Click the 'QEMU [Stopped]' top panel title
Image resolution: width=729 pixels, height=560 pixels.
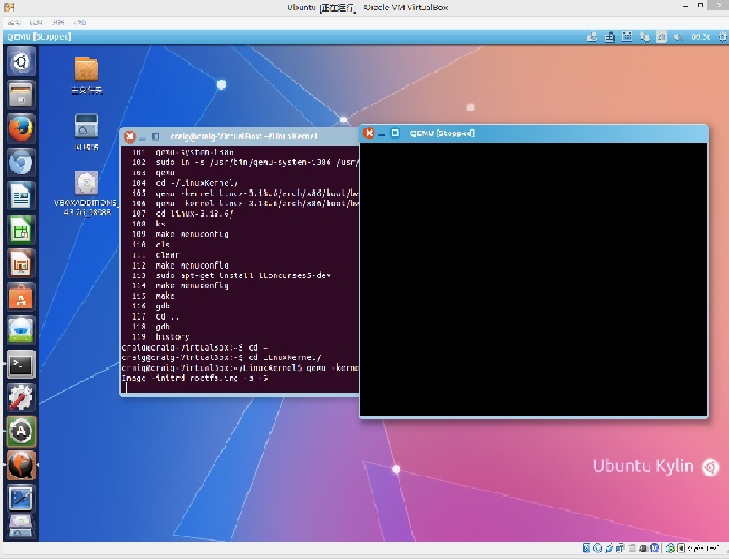[39, 36]
